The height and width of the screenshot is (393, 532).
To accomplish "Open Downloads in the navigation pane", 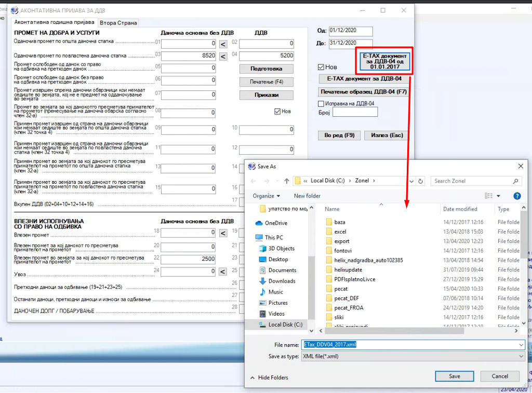I will pos(282,281).
